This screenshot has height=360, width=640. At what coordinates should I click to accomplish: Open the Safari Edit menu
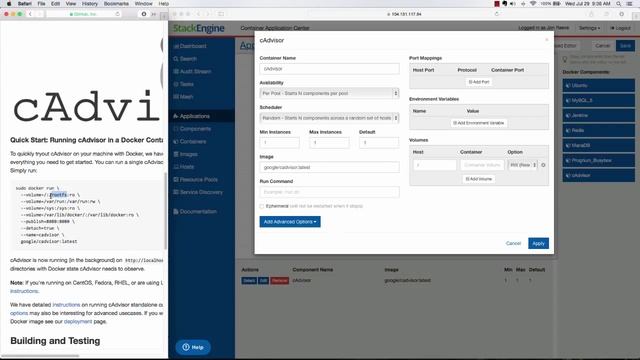point(56,4)
